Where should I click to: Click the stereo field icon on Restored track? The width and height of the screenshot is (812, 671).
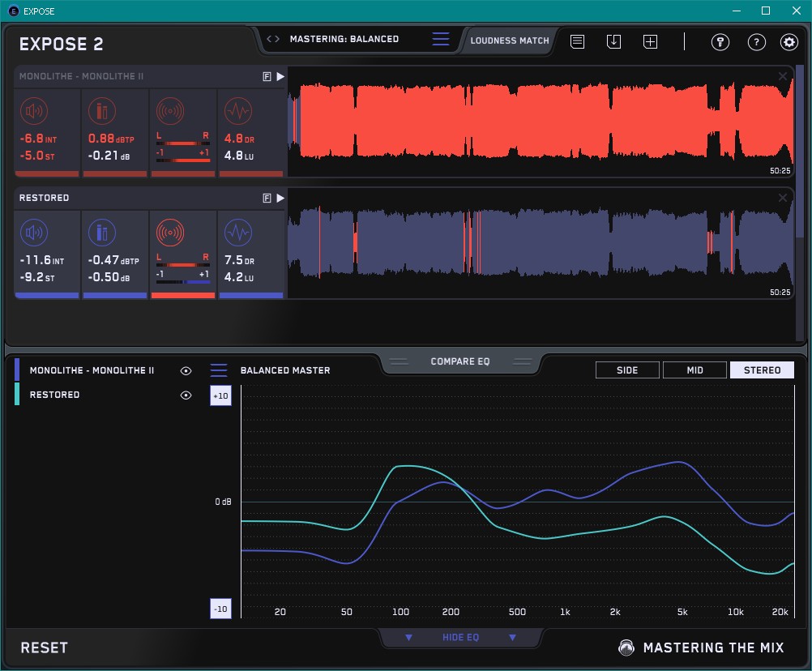pos(169,233)
